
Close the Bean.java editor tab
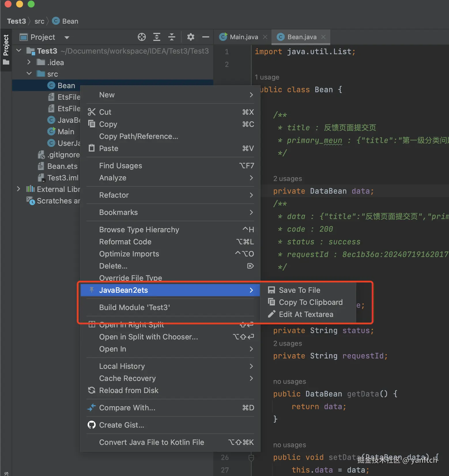point(323,37)
